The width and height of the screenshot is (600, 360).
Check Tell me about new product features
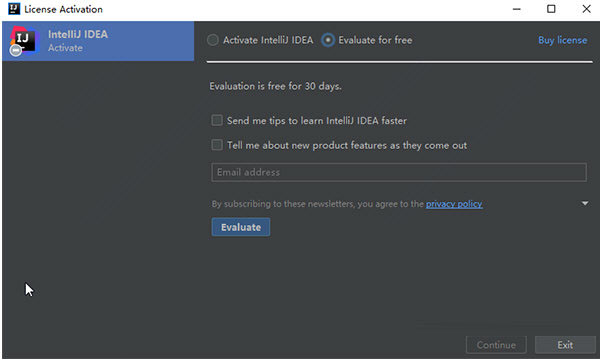(x=217, y=145)
